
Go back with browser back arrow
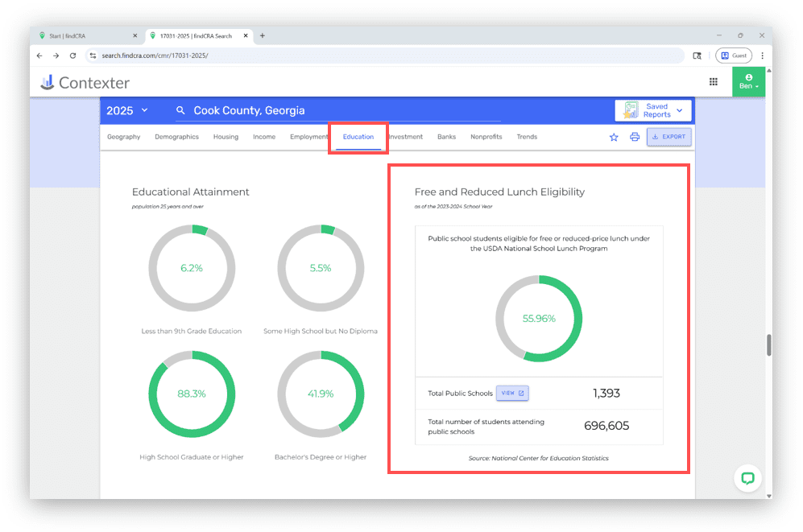coord(39,56)
